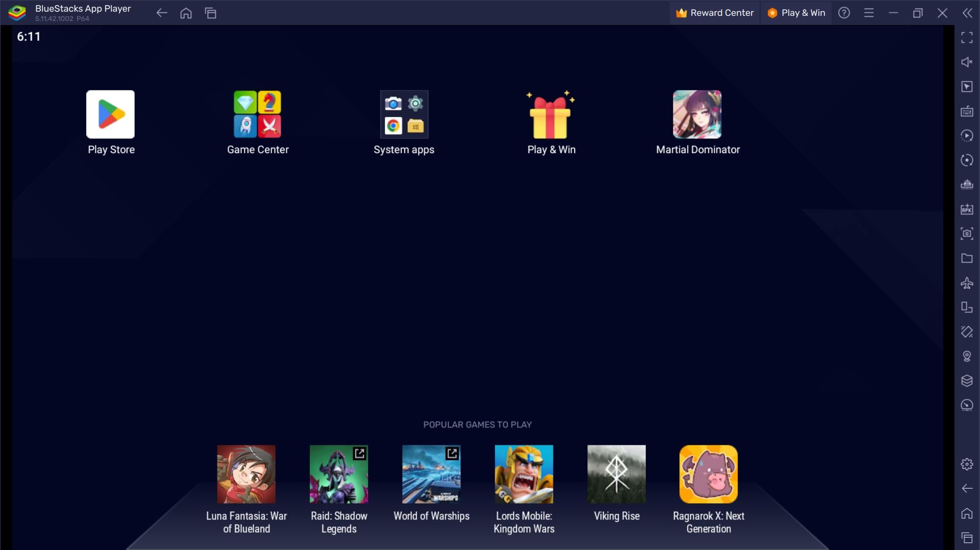Viewport: 980px width, 550px height.
Task: Toggle airplane mode in sidebar
Action: [967, 282]
